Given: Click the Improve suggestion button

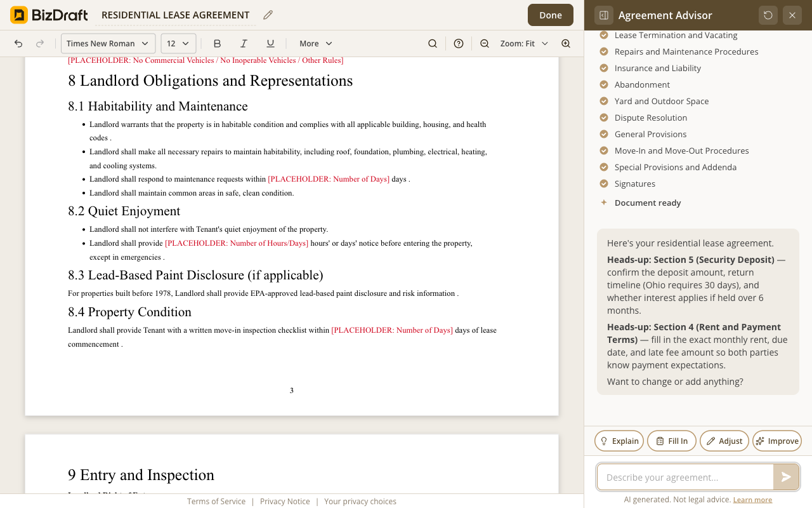Looking at the screenshot, I should tap(777, 441).
